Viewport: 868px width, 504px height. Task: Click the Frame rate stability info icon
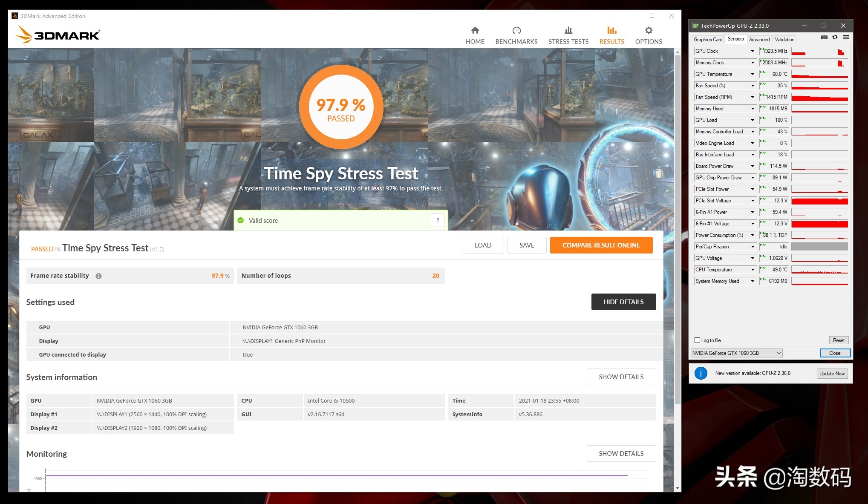98,276
